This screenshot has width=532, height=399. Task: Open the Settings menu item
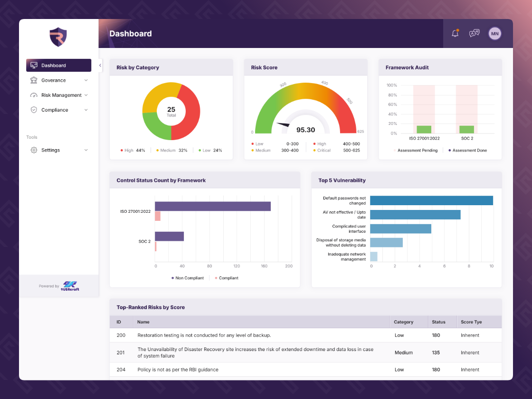[59, 150]
